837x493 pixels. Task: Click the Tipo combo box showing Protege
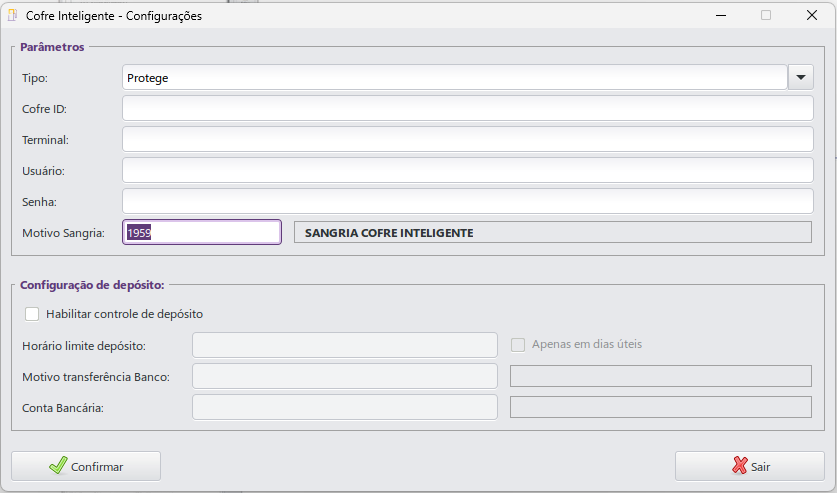pos(455,77)
